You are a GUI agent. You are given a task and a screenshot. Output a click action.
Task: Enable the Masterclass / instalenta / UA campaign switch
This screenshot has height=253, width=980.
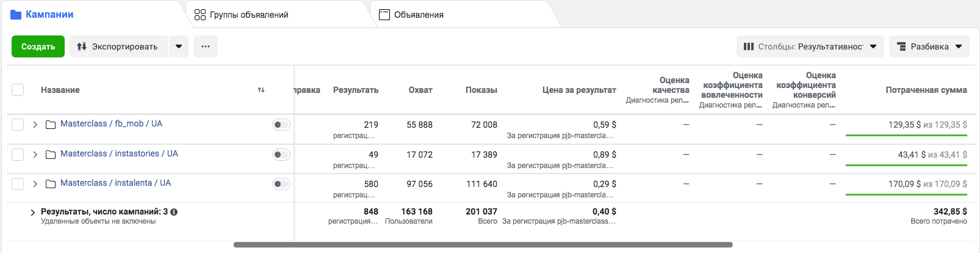pos(281,184)
